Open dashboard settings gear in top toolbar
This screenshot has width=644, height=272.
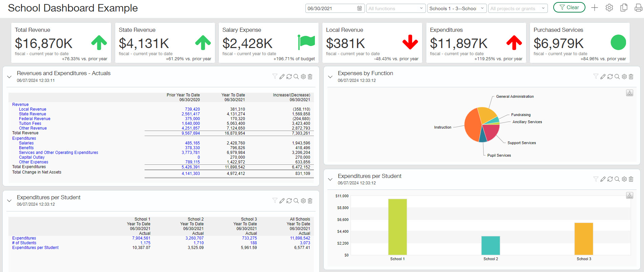tap(609, 8)
